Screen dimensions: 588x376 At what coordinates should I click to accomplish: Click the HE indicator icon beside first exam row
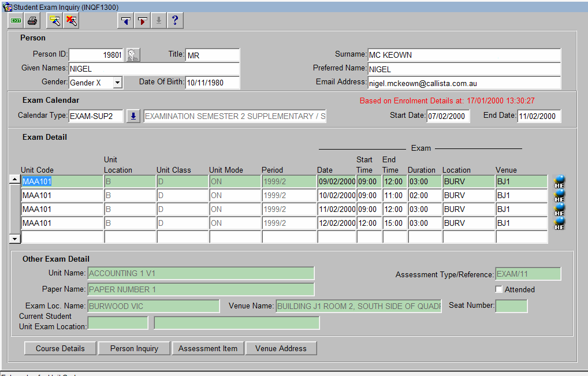(558, 181)
